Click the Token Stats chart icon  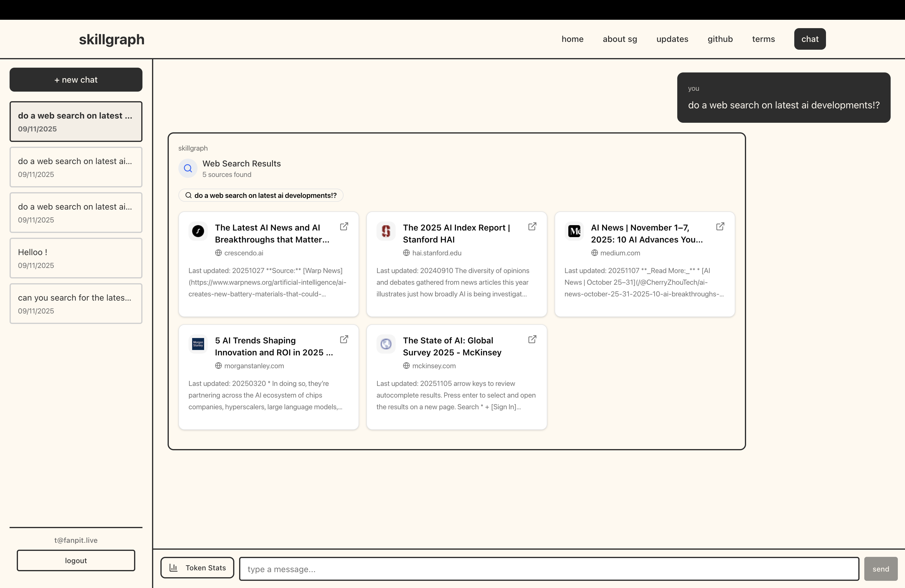(x=173, y=567)
